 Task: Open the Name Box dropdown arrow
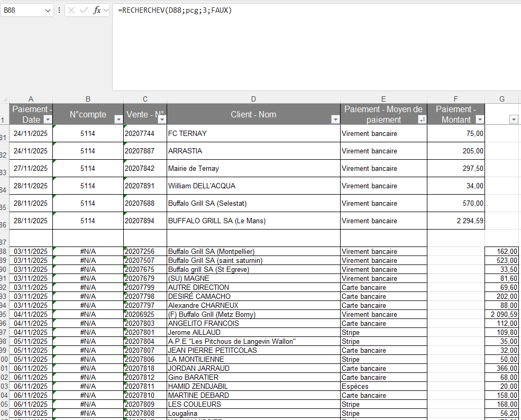tap(48, 11)
